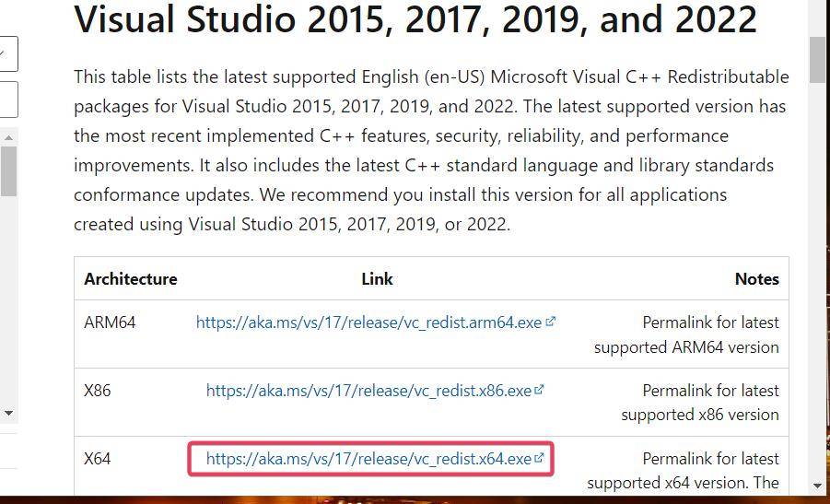This screenshot has width=830, height=504.
Task: Click the Link column header
Action: 377,279
